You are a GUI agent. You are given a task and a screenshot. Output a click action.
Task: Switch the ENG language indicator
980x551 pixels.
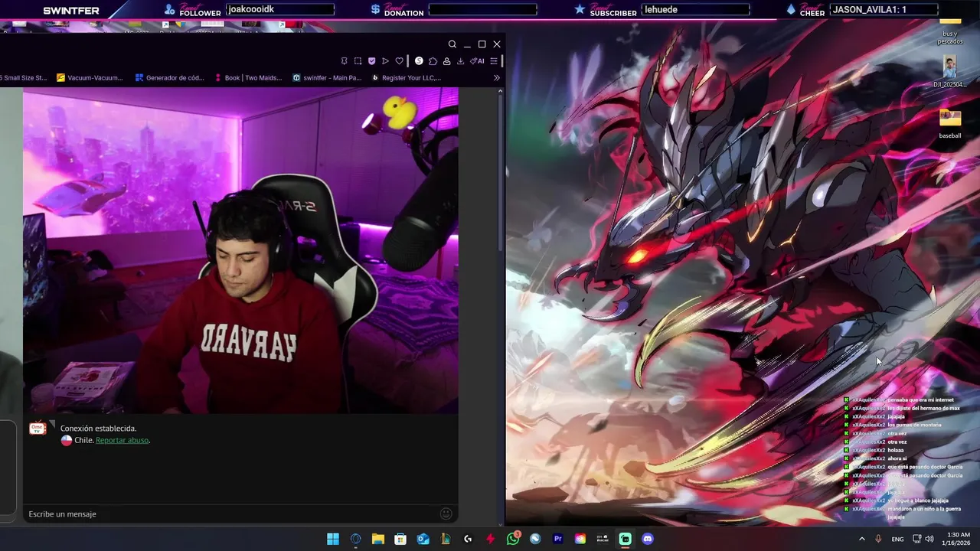(897, 539)
